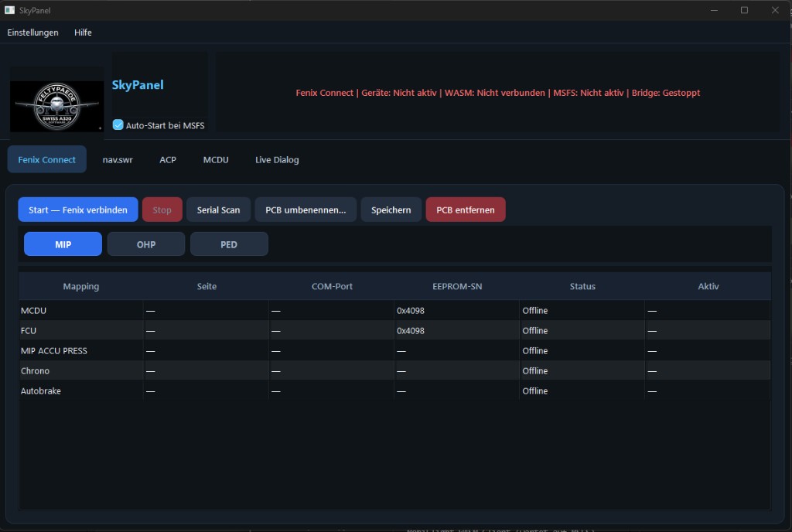The width and height of the screenshot is (792, 532).
Task: Click the Status column header
Action: (x=582, y=286)
